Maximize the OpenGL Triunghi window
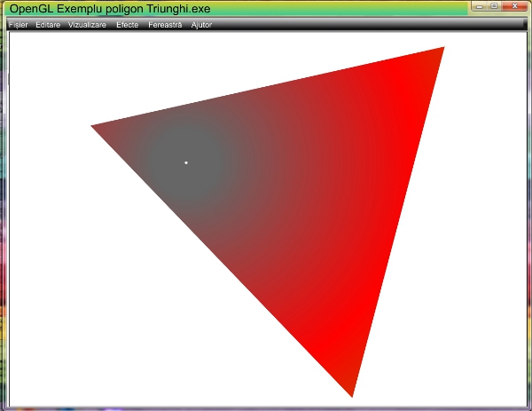 click(495, 6)
